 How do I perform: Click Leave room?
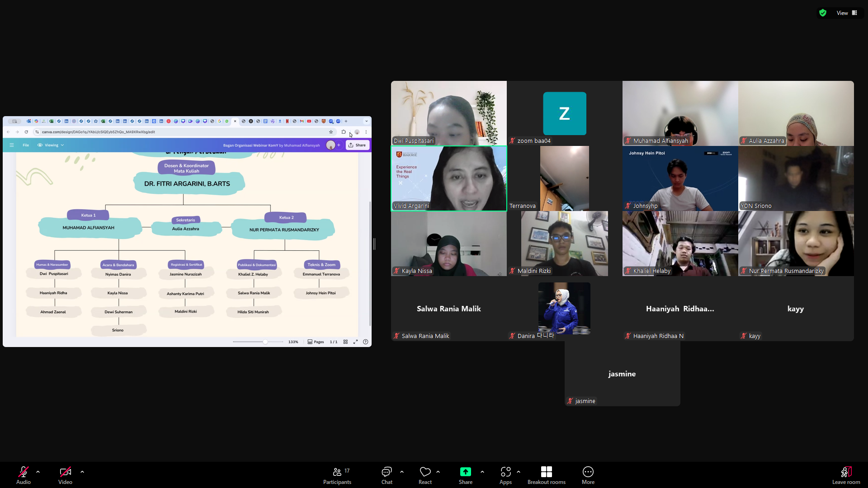point(846,475)
